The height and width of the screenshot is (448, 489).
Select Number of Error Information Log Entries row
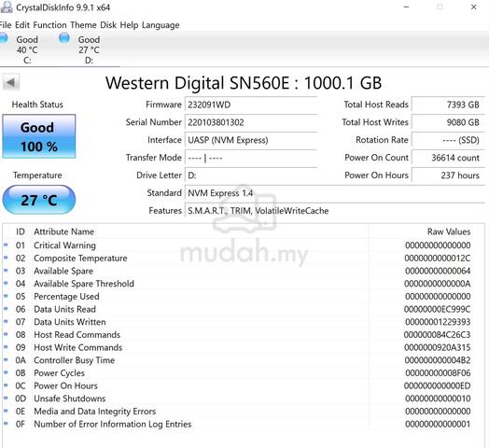tap(237, 424)
